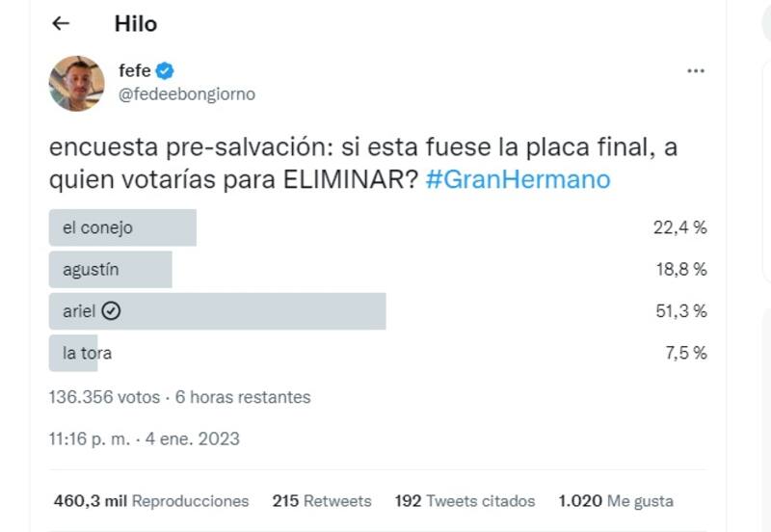The height and width of the screenshot is (532, 771).
Task: Open the three-dot more options menu
Action: click(696, 71)
